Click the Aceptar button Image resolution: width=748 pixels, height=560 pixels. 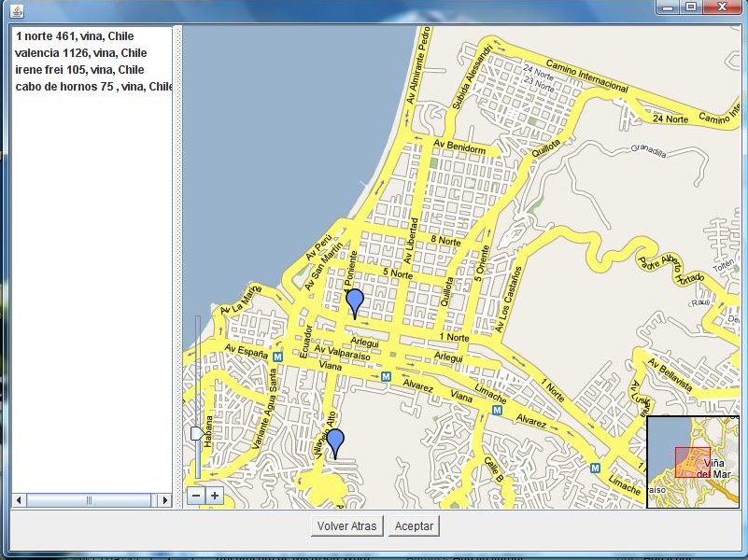pos(414,526)
